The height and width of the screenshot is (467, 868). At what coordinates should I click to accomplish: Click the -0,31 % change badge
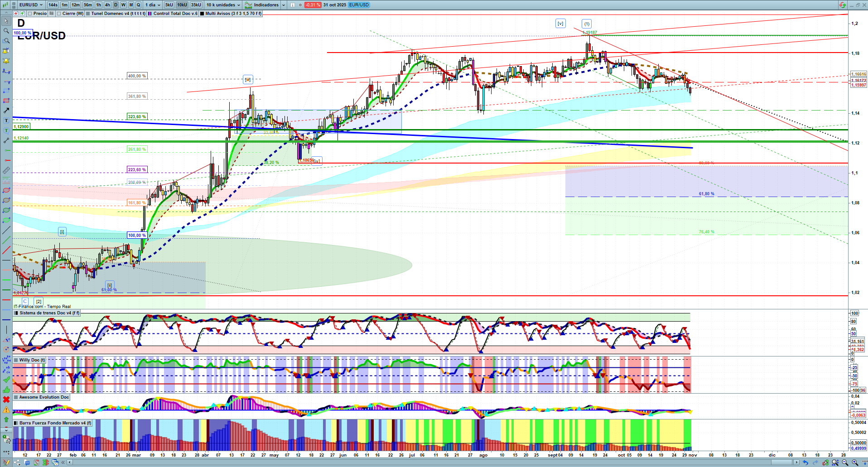click(x=313, y=5)
